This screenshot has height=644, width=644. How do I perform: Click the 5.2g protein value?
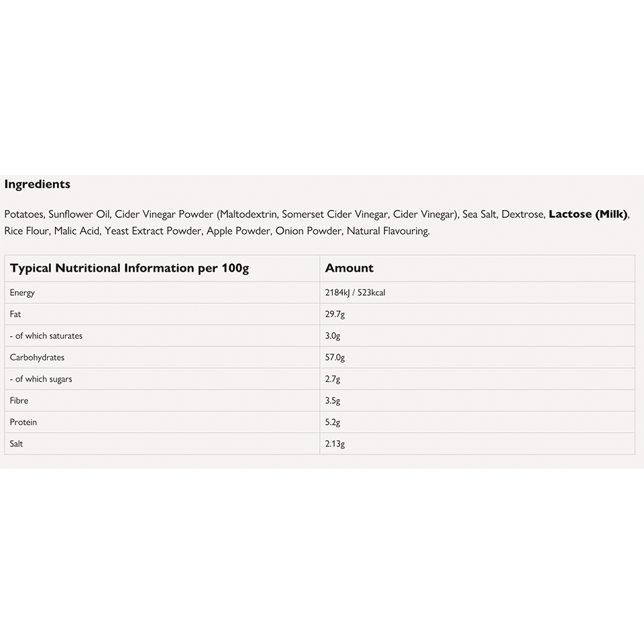coord(333,422)
